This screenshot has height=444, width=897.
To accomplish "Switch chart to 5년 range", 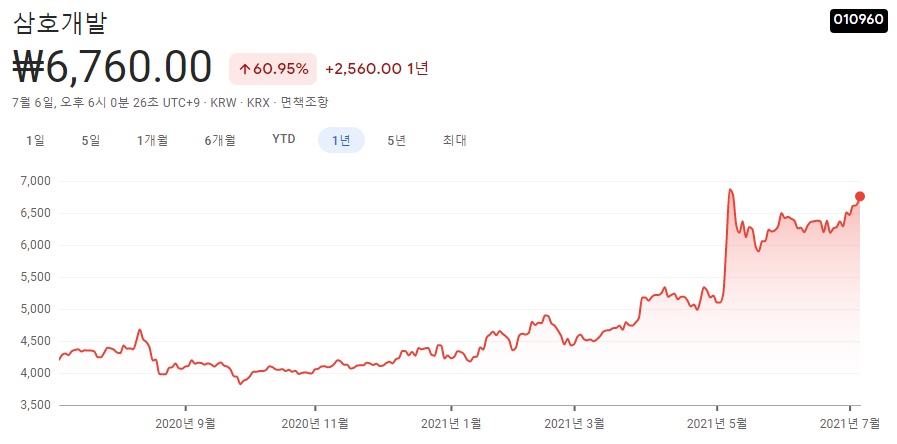I will (x=396, y=140).
